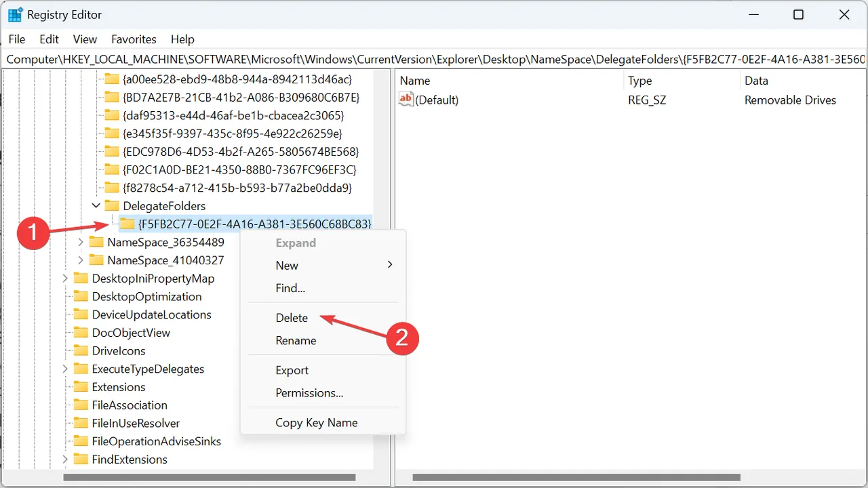Expand the NameSpace_41040327 node
The width and height of the screenshot is (868, 488).
coord(81,260)
